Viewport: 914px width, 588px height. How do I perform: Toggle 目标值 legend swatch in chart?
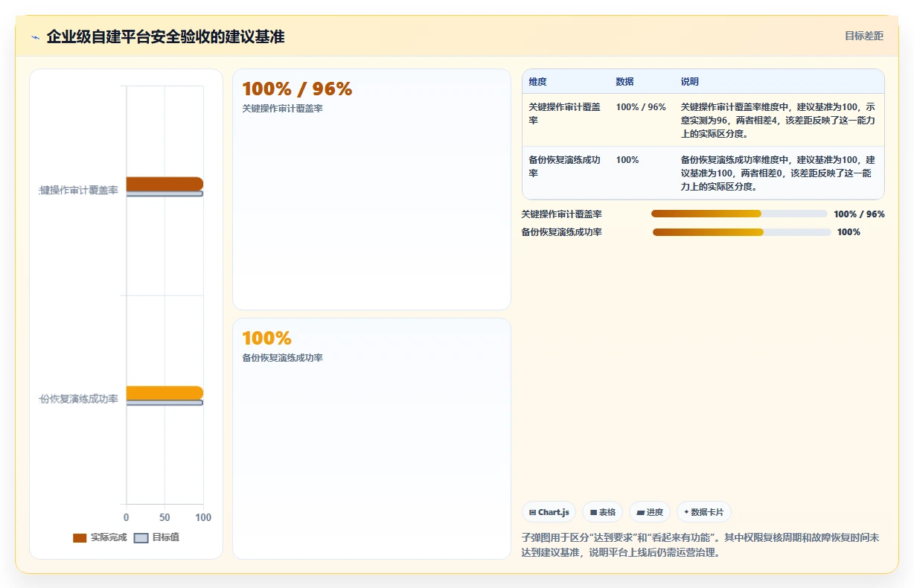click(x=141, y=537)
